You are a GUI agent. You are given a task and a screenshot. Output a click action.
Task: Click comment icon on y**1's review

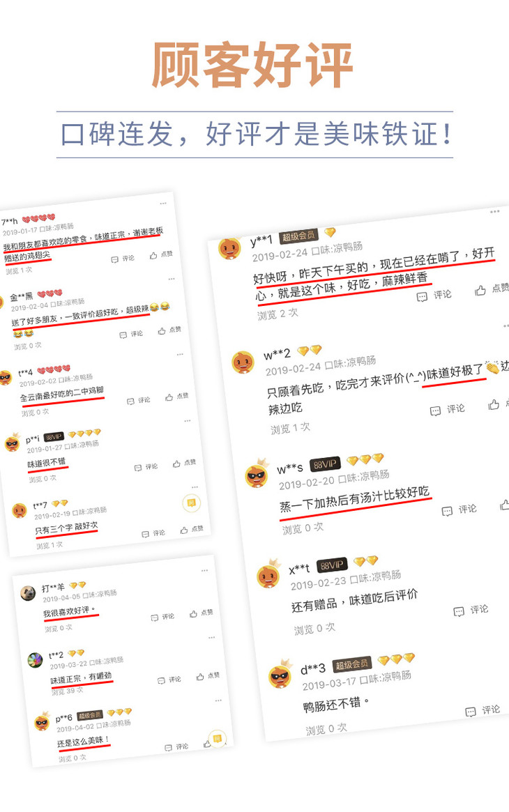422,297
